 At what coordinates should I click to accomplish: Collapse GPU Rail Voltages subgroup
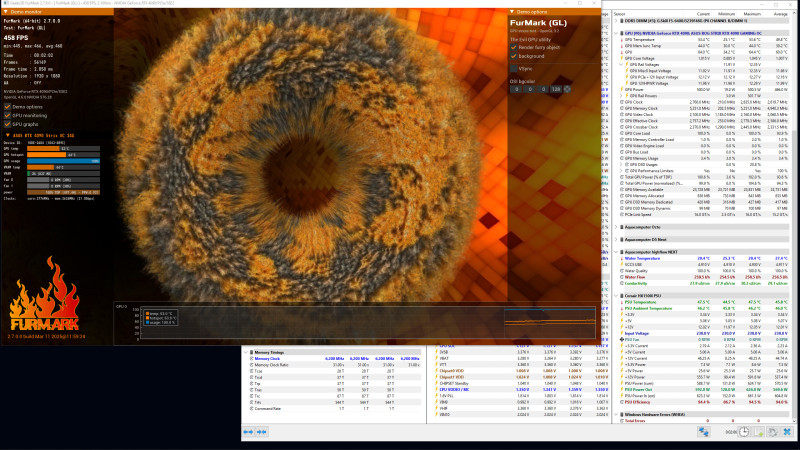622,65
